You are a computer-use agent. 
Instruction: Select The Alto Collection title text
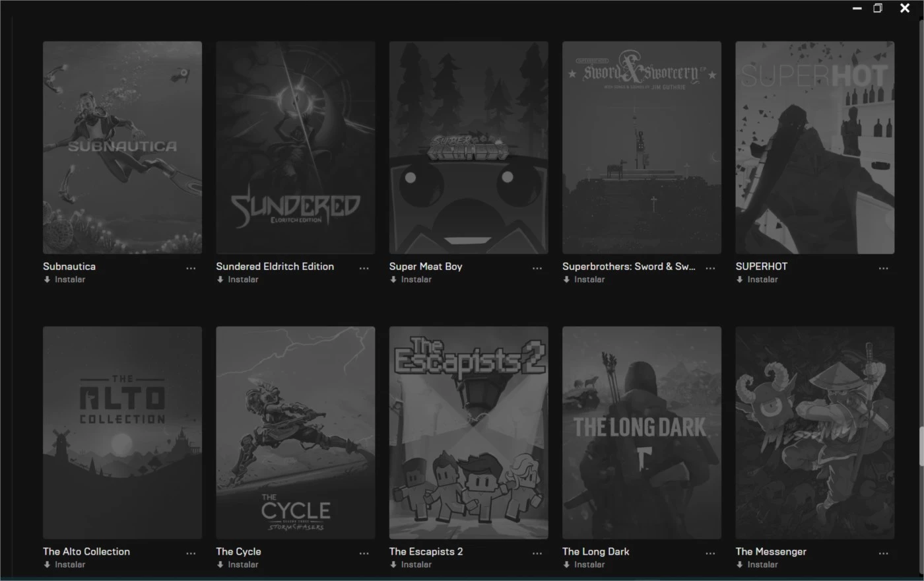86,552
